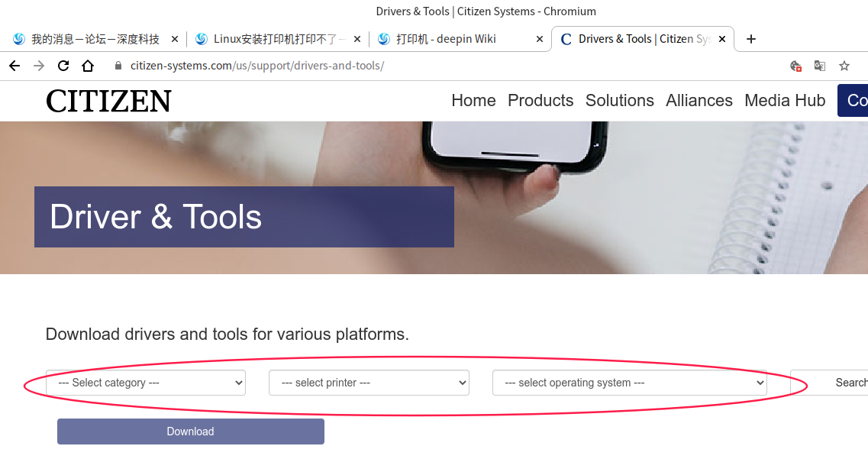The height and width of the screenshot is (459, 868).
Task: Expand the select printer dropdown
Action: [x=369, y=383]
